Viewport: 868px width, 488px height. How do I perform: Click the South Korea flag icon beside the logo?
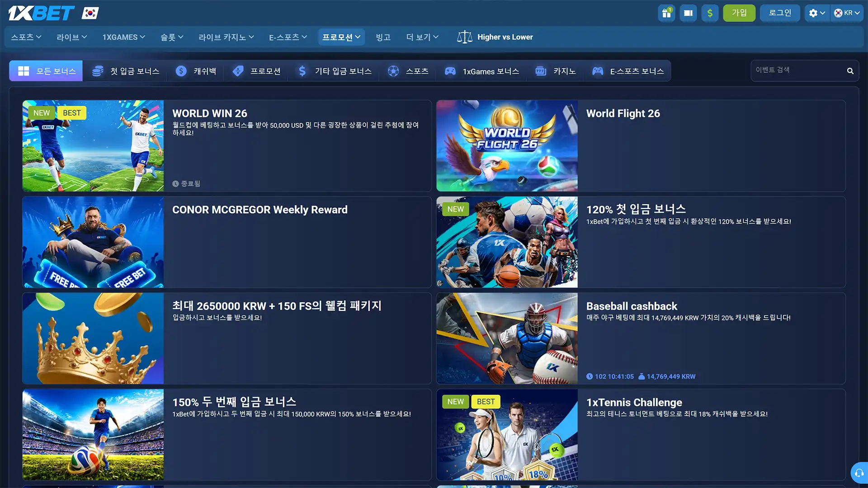coord(90,13)
